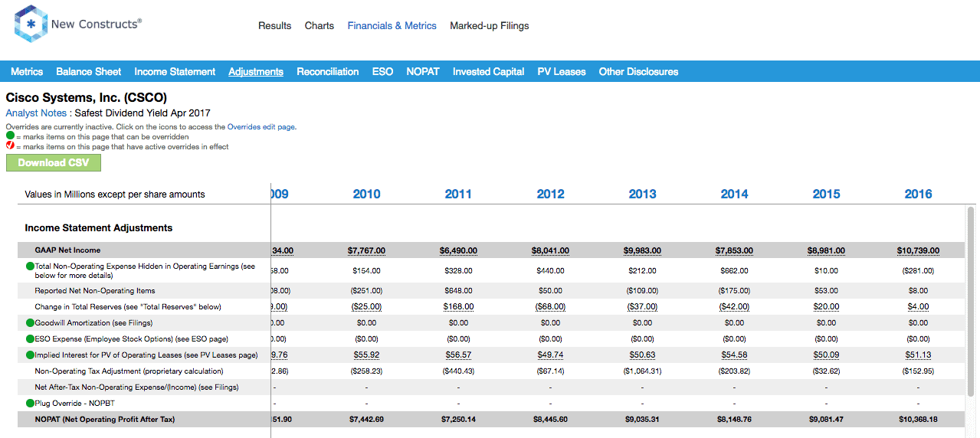Download the table as CSV
Screen dimensions: 980x438
[54, 162]
